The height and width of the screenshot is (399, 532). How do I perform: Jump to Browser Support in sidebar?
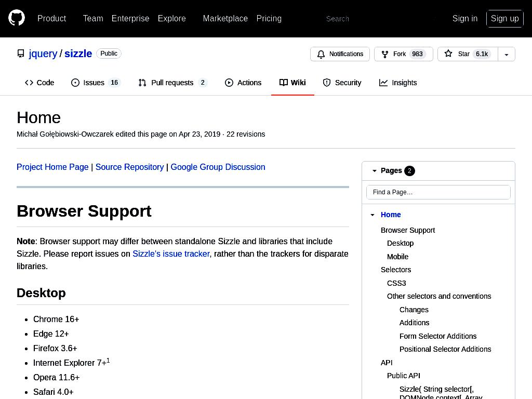pyautogui.click(x=407, y=230)
